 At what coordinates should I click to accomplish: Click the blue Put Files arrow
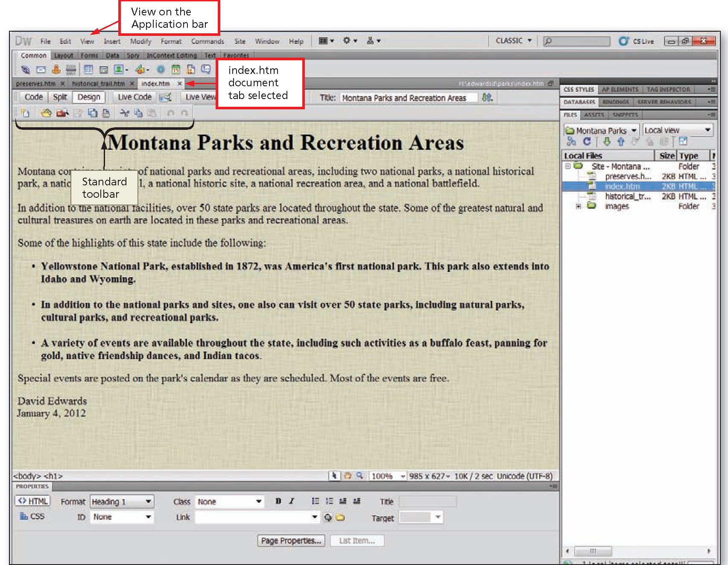[621, 142]
